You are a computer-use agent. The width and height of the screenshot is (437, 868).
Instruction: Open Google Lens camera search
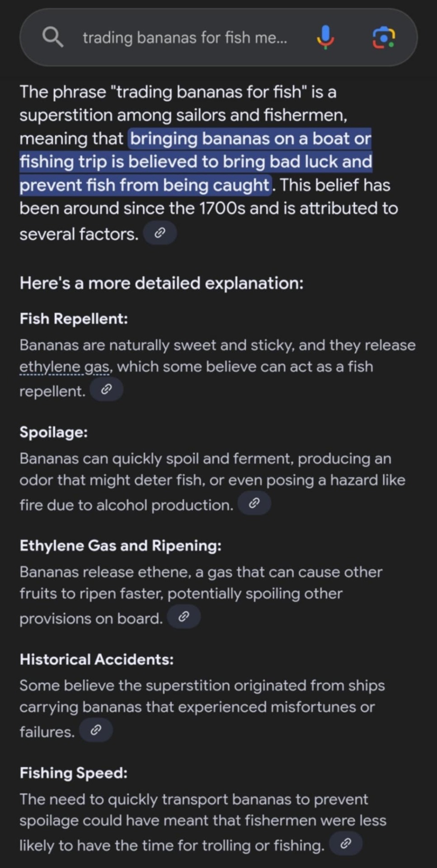[x=383, y=37]
